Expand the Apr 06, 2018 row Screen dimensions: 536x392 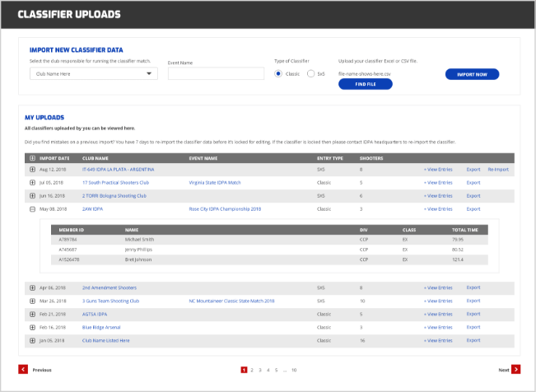click(32, 287)
